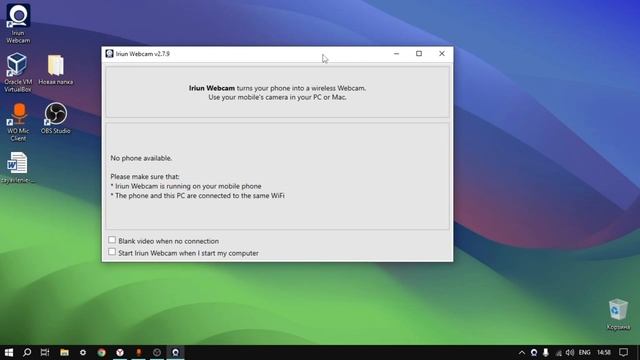
Task: Open the clock showing 14:58
Action: pos(604,353)
